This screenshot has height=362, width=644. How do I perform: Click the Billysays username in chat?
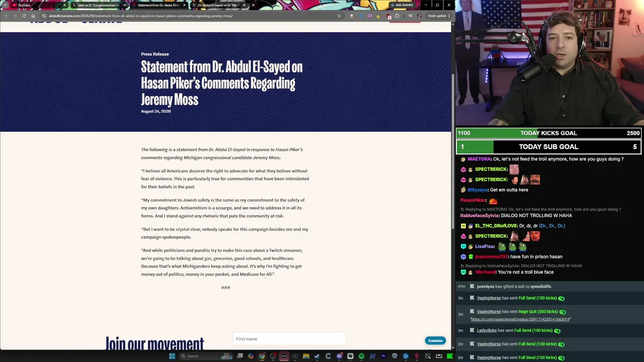click(x=477, y=190)
